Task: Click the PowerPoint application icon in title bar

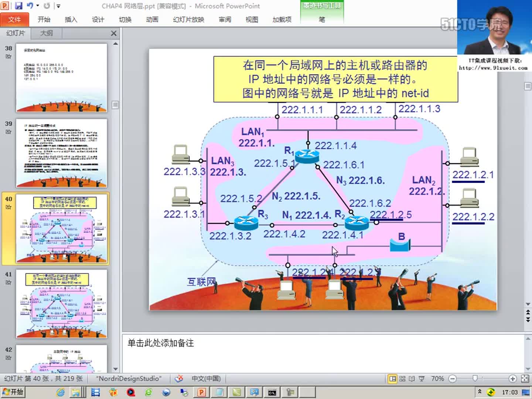Action: coord(5,6)
